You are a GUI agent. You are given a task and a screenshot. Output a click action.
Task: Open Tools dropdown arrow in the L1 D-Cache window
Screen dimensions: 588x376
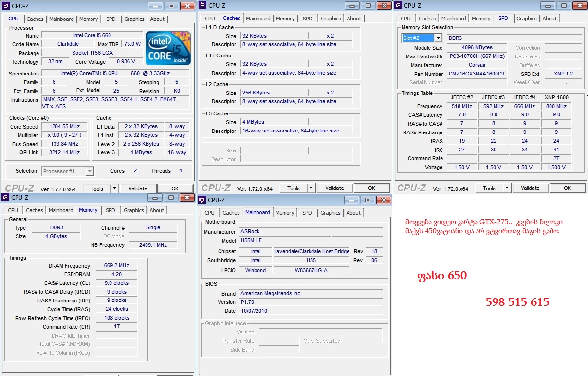tap(311, 188)
